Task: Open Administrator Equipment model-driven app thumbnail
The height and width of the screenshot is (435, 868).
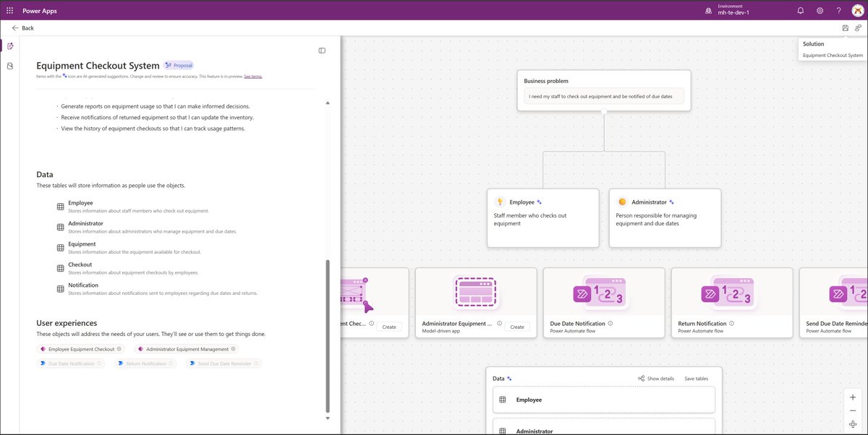Action: click(x=476, y=291)
